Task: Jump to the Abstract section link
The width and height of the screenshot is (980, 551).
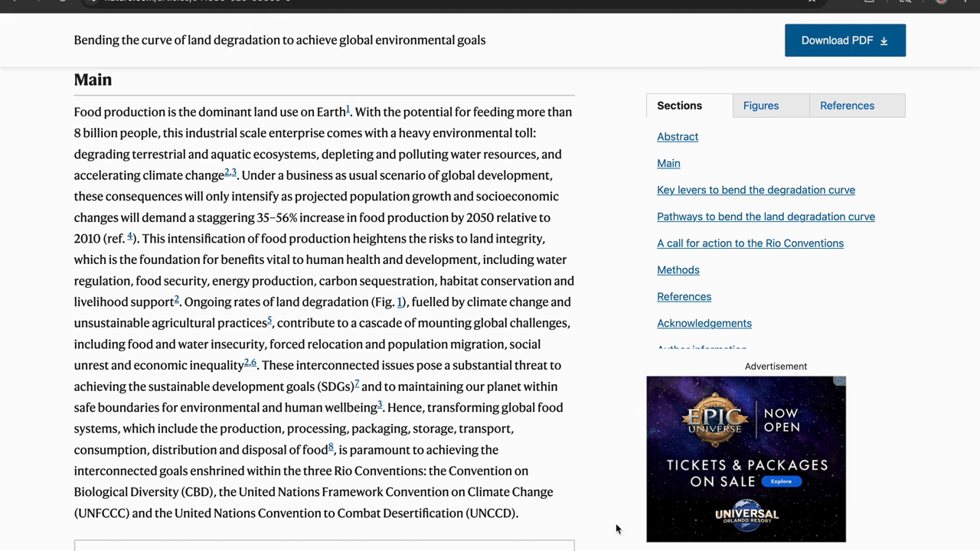Action: [677, 136]
